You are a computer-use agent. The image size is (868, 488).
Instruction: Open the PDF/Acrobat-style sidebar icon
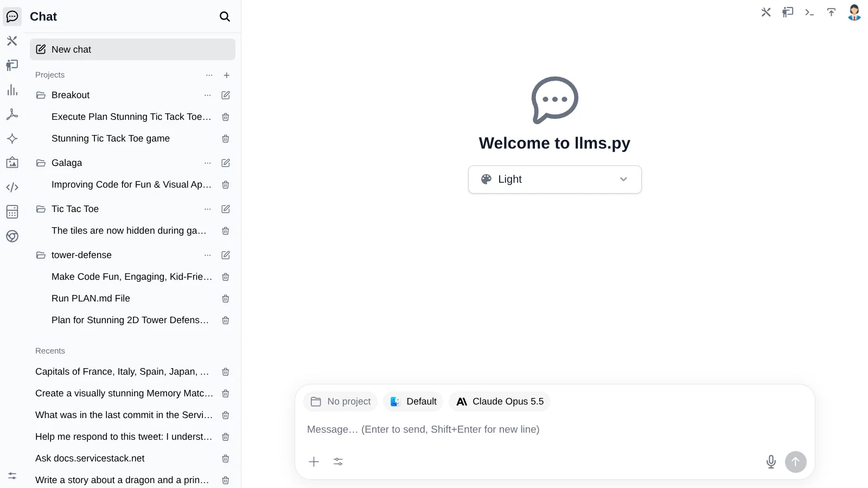[x=12, y=114]
